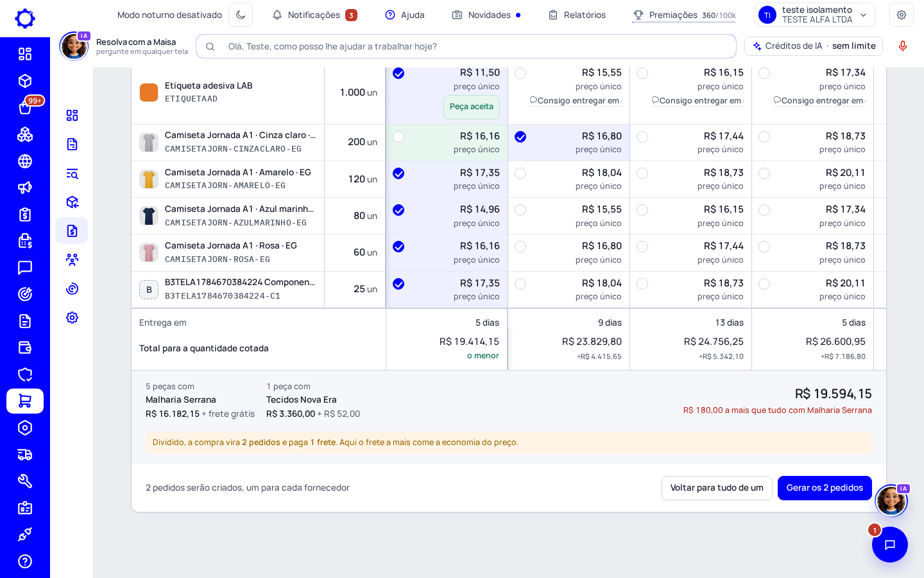Toggle night mode moon button
Screen dimensions: 924x578
click(241, 15)
